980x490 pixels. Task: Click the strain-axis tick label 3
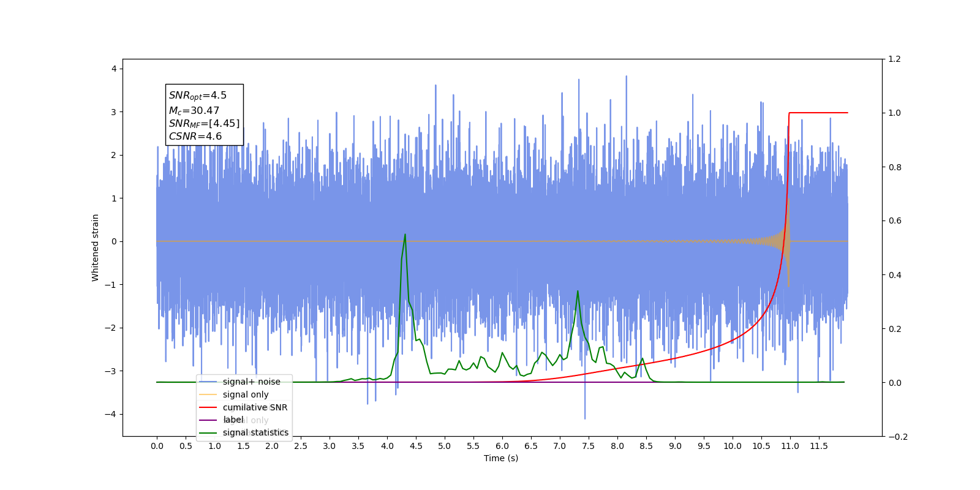[114, 112]
